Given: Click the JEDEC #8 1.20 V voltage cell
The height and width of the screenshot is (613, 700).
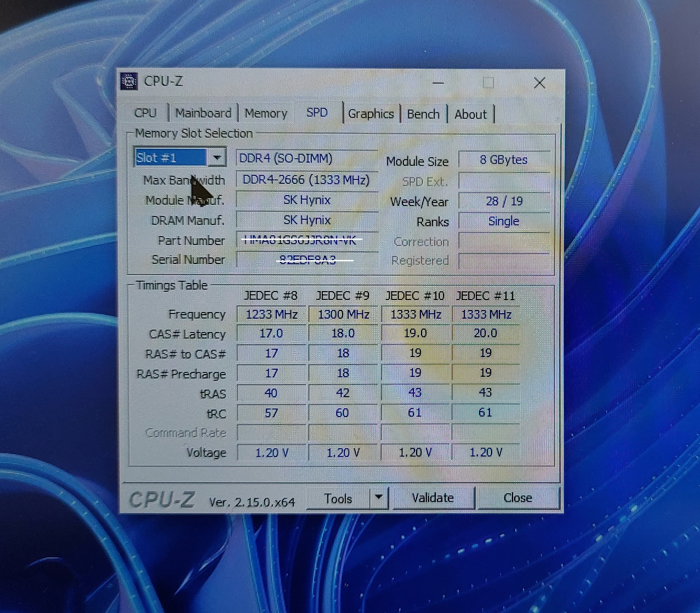Looking at the screenshot, I should pyautogui.click(x=271, y=453).
